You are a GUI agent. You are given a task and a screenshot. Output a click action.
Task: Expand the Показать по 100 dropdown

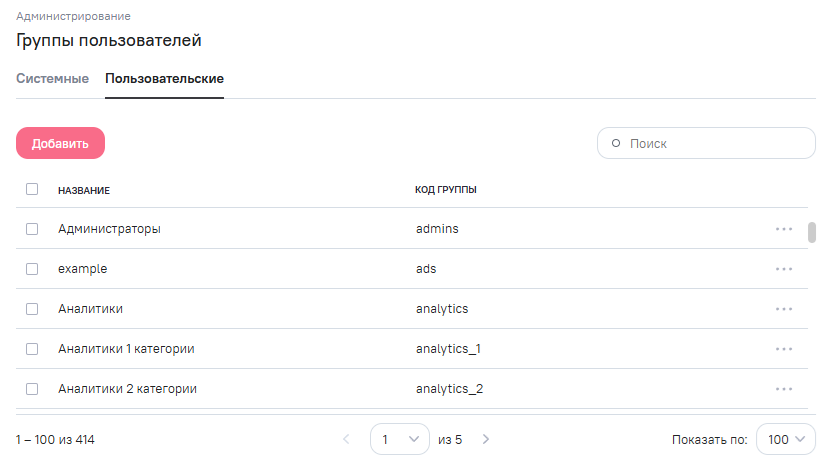click(x=786, y=439)
